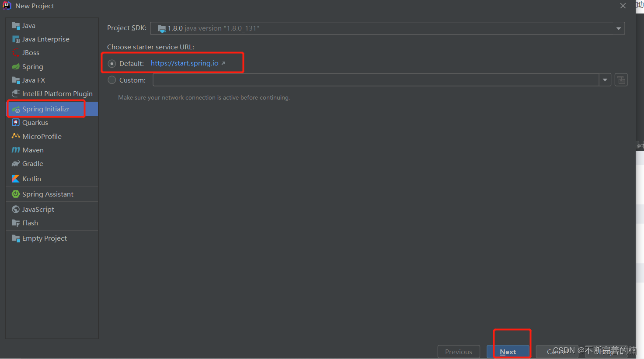644x359 pixels.
Task: Click the MicroProfile icon
Action: pyautogui.click(x=16, y=136)
